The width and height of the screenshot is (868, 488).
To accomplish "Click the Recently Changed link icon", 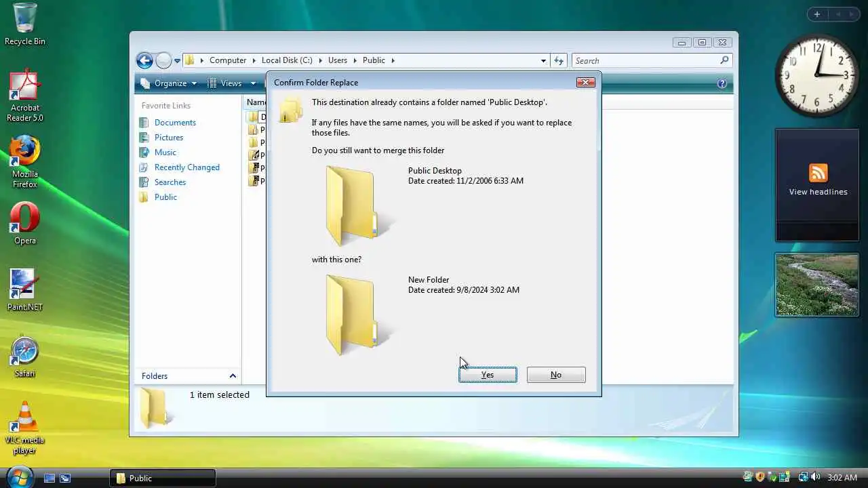I will point(144,167).
